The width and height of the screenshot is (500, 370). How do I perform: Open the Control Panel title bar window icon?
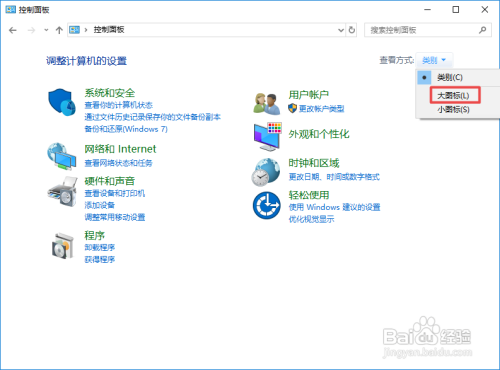tap(11, 9)
